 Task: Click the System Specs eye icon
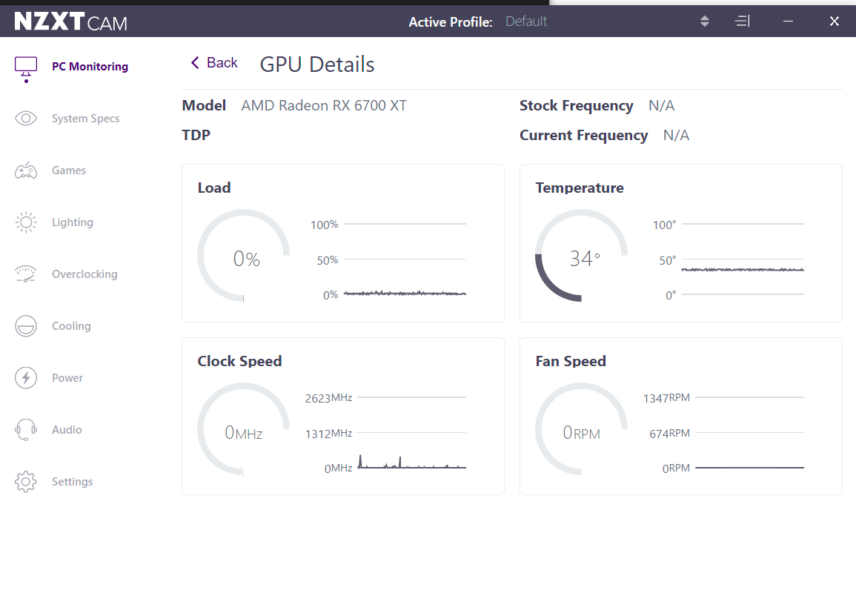26,119
